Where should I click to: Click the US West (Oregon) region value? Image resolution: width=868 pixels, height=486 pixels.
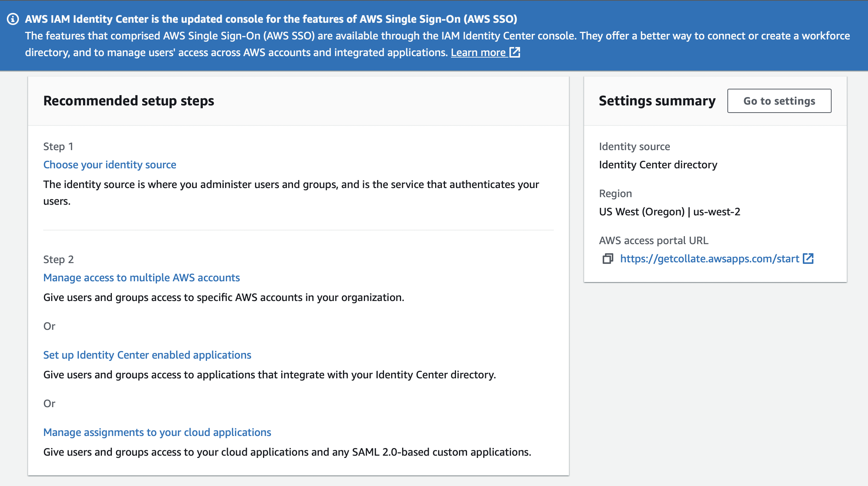669,212
